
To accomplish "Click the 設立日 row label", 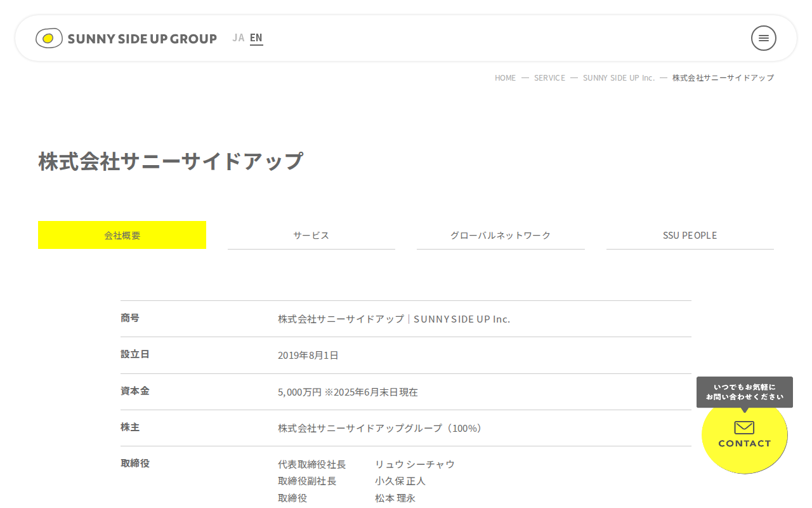I will click(x=135, y=354).
